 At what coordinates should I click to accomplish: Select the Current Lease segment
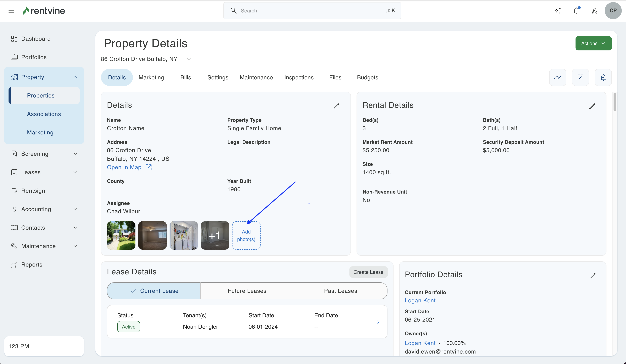tap(154, 291)
